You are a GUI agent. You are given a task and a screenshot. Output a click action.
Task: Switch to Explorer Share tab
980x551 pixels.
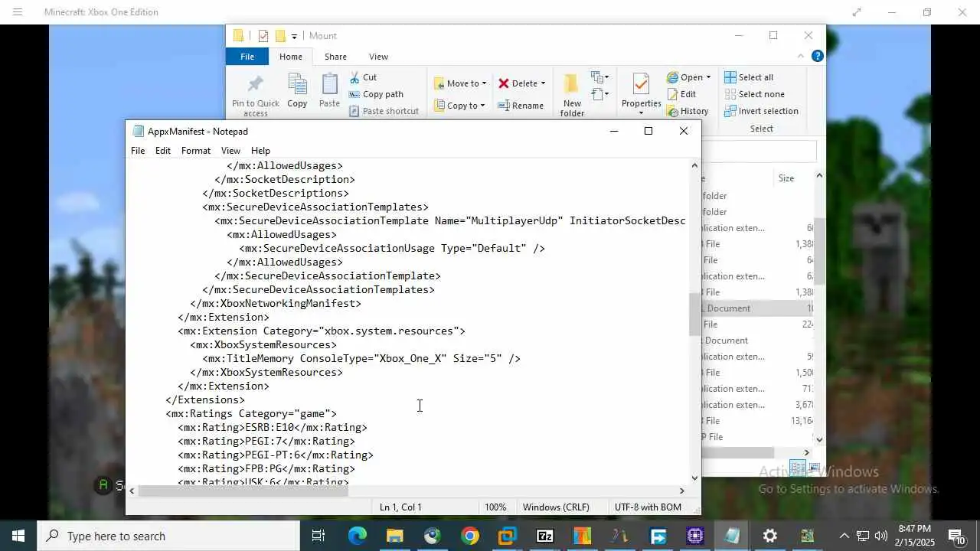[x=335, y=57]
